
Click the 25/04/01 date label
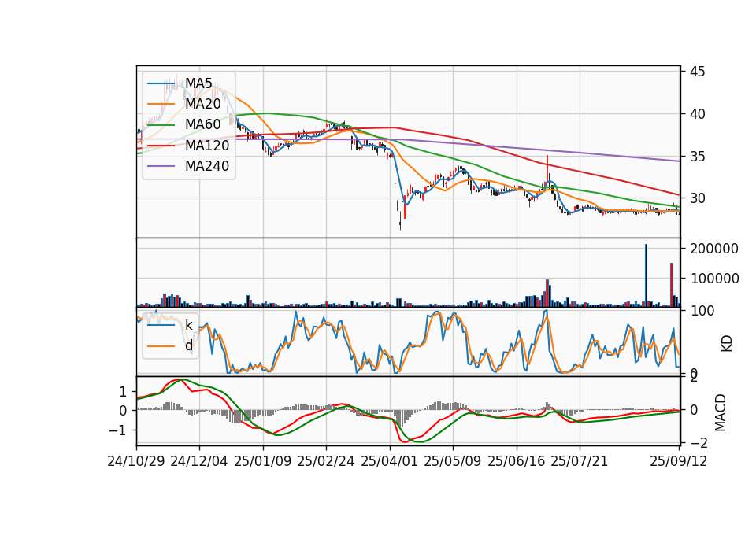coord(390,461)
